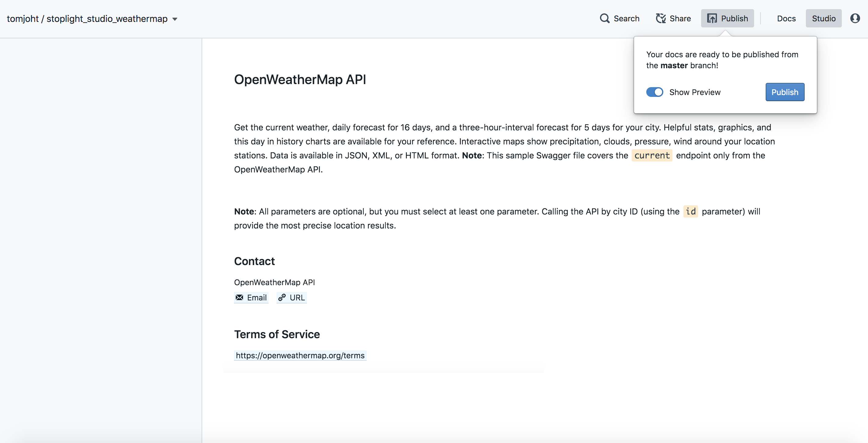Expand the project name dropdown arrow
This screenshot has width=868, height=443.
[x=175, y=19]
